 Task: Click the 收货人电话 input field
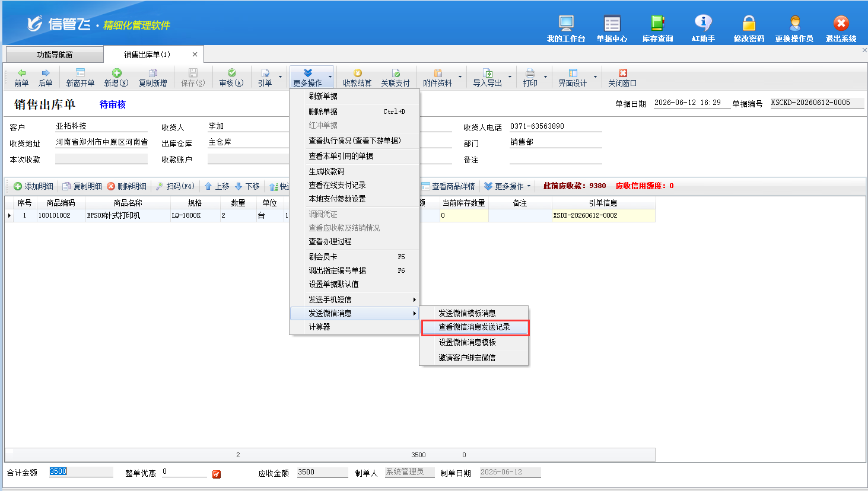click(x=555, y=126)
